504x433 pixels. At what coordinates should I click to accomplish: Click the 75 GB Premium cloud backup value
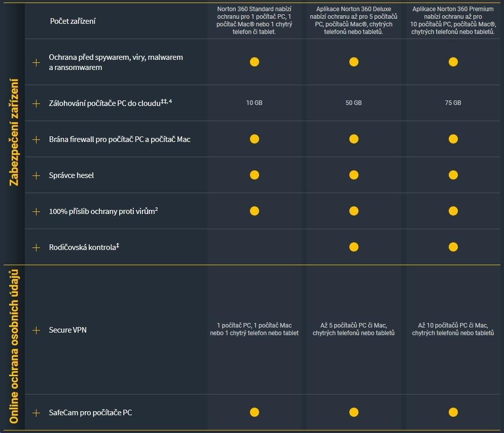[453, 103]
